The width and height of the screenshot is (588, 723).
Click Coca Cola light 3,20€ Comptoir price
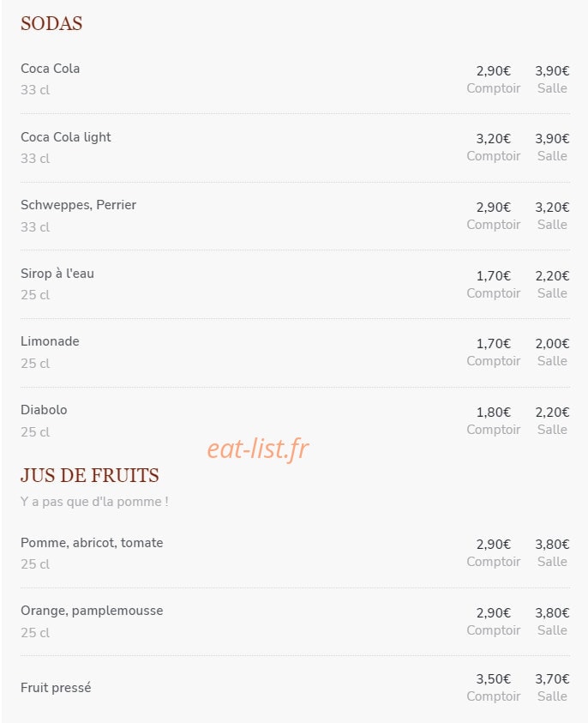(x=493, y=139)
